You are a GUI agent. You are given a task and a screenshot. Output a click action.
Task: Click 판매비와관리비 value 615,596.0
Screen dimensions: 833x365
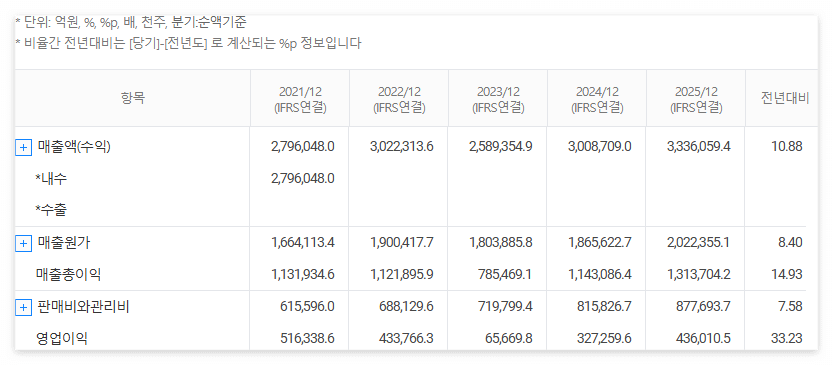click(x=307, y=307)
